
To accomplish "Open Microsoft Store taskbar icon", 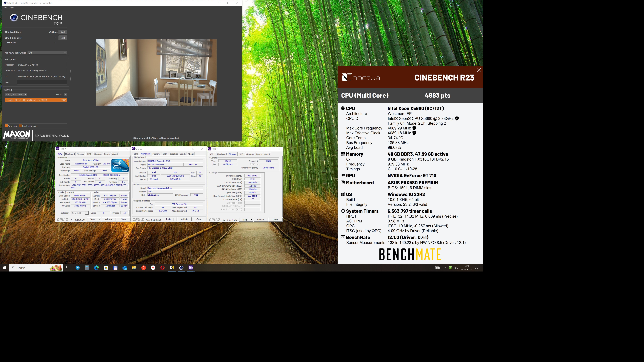I will coord(106,268).
